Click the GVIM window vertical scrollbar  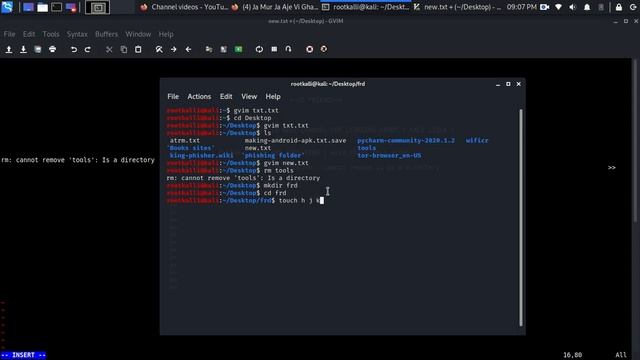tap(635, 141)
